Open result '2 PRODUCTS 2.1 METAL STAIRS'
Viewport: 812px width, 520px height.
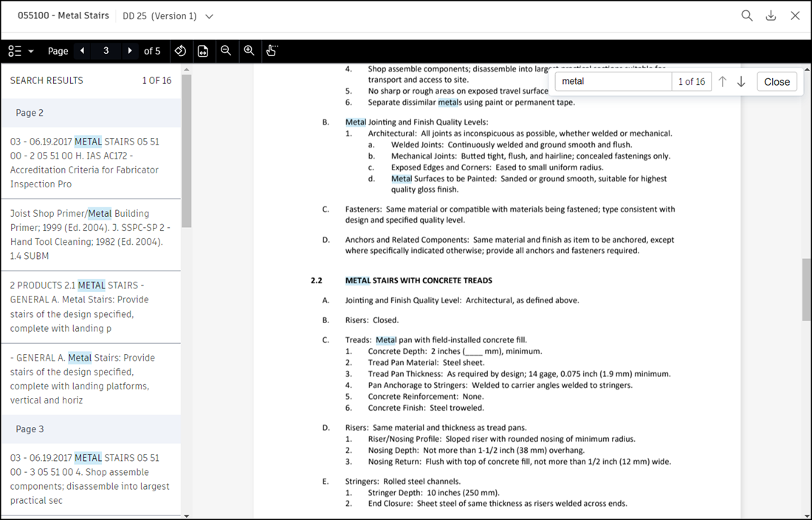tap(91, 306)
